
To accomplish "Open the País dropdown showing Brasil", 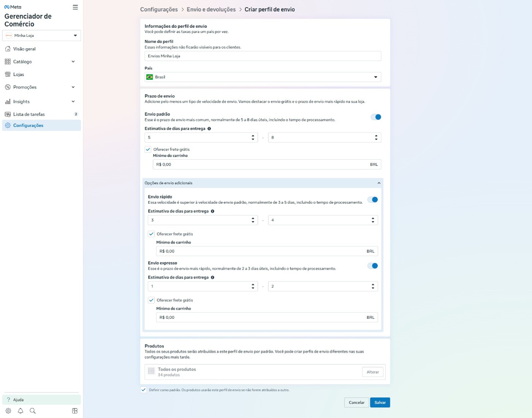I will point(263,77).
